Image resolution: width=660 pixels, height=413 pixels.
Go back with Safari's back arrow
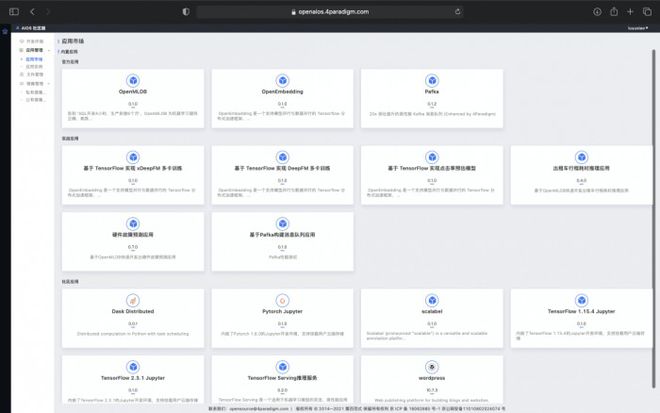(x=32, y=12)
